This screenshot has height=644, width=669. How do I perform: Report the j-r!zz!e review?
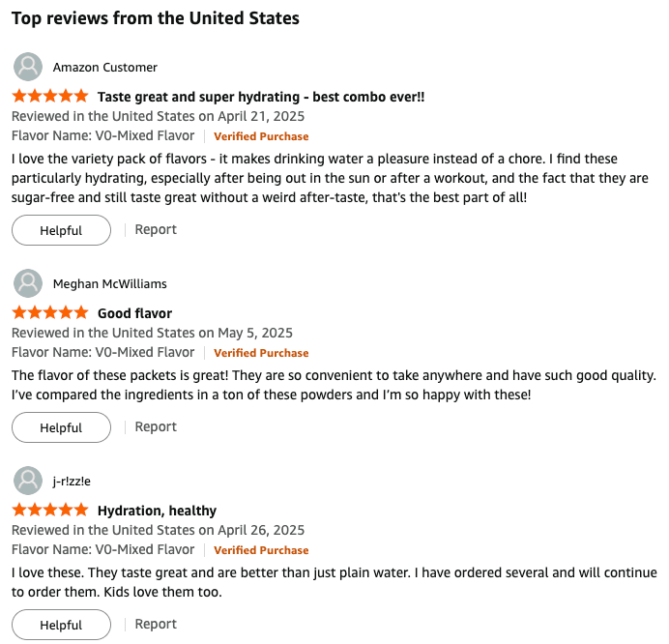click(x=156, y=625)
